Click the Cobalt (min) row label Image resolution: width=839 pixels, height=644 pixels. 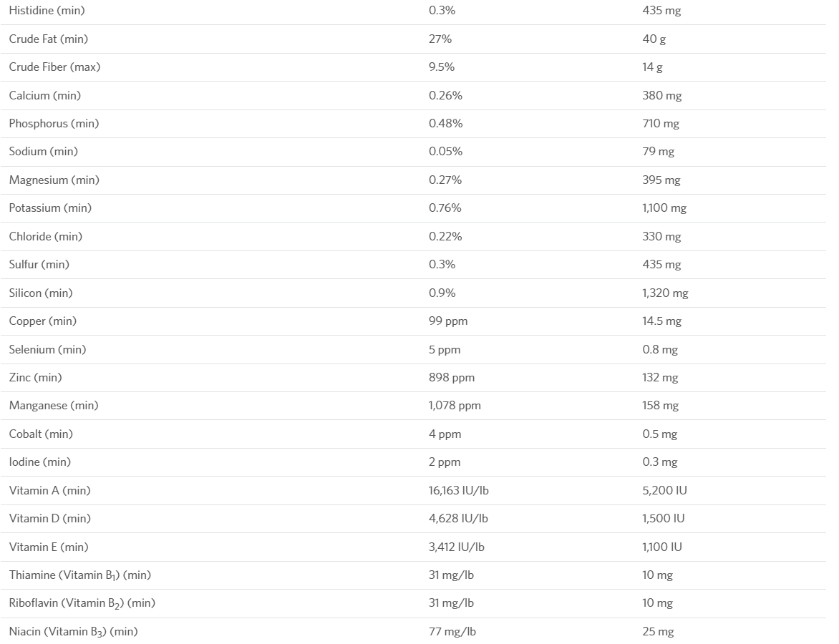[x=41, y=434]
